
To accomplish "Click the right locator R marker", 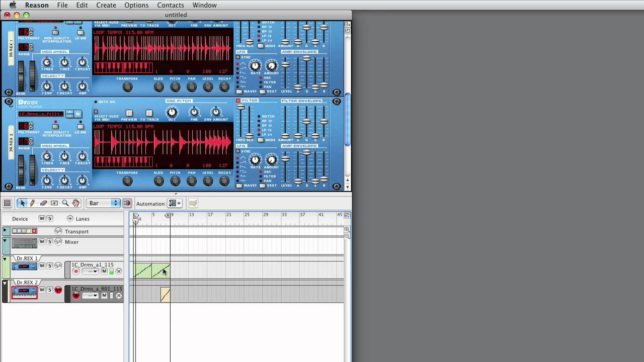I will coord(168,216).
